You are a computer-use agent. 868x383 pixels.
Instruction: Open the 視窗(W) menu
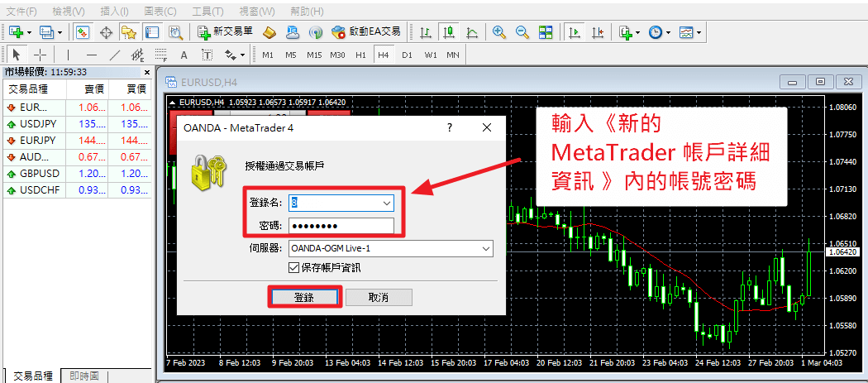[256, 11]
